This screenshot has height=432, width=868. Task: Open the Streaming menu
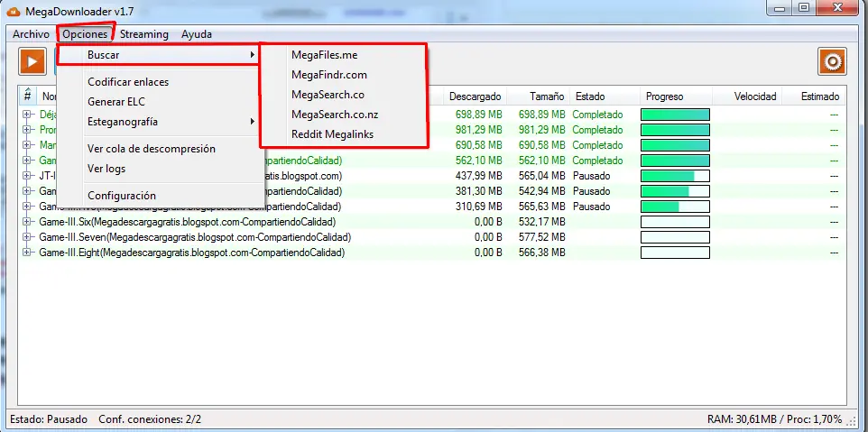tap(144, 34)
